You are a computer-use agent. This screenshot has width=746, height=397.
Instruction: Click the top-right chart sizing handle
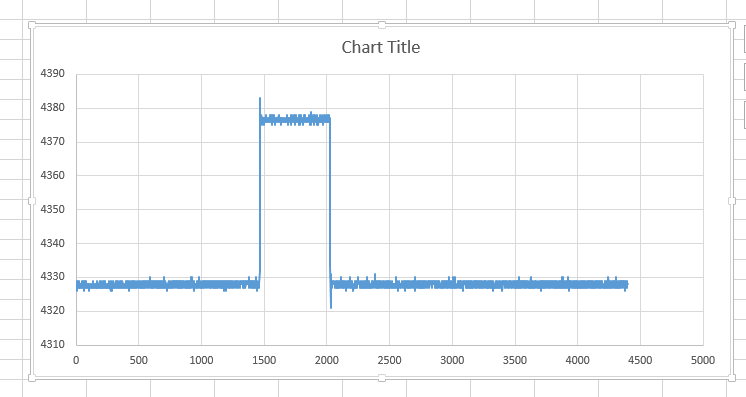732,25
